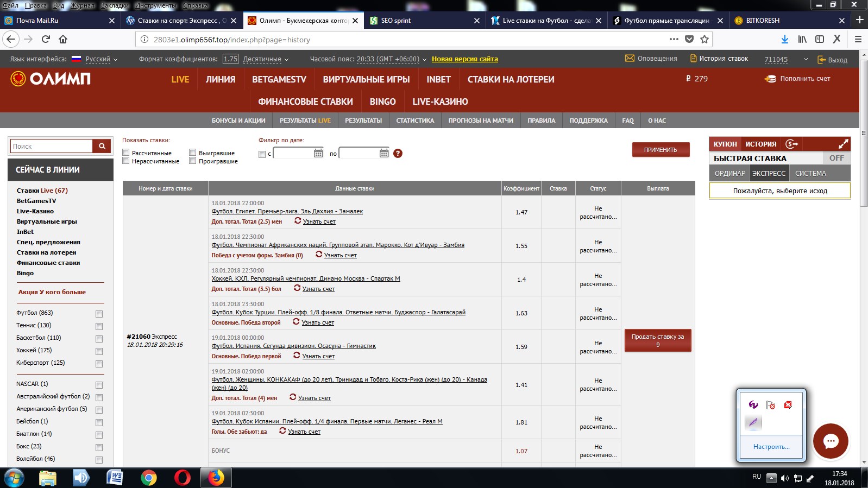Screen dimensions: 868x488
Task: Click the ПРИМЕНИТЬ filter button
Action: tap(661, 150)
